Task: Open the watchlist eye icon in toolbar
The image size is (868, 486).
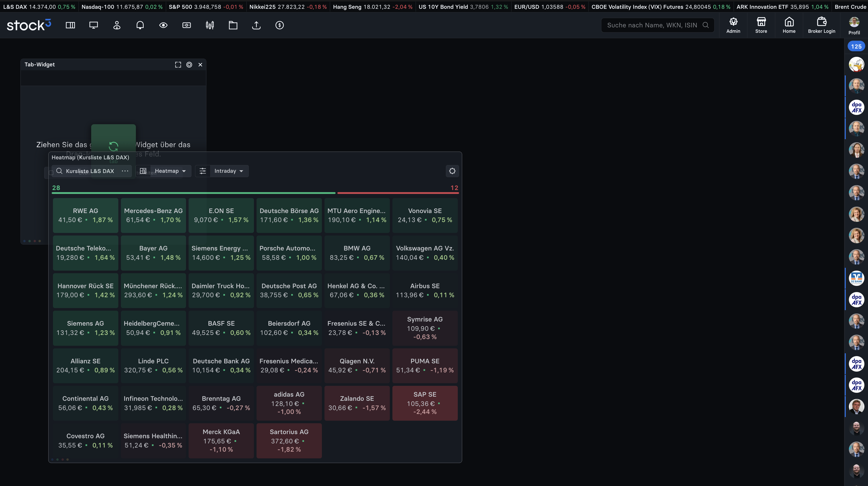Action: point(163,25)
